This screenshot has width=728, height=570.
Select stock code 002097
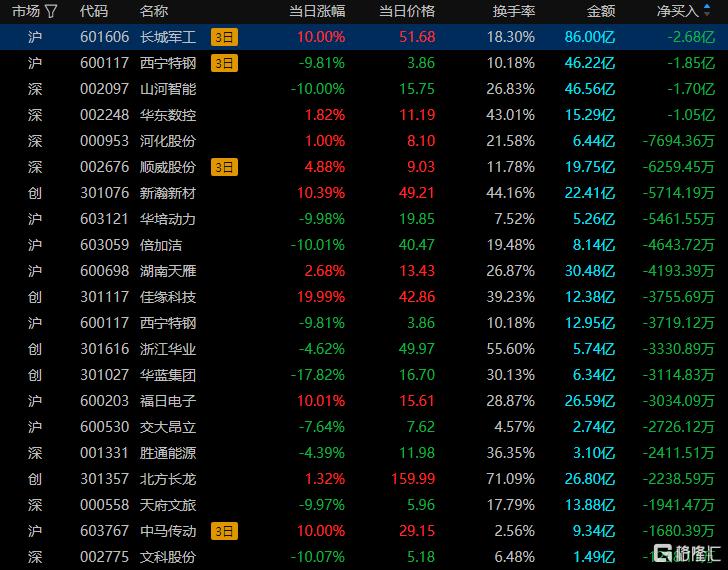pyautogui.click(x=104, y=89)
